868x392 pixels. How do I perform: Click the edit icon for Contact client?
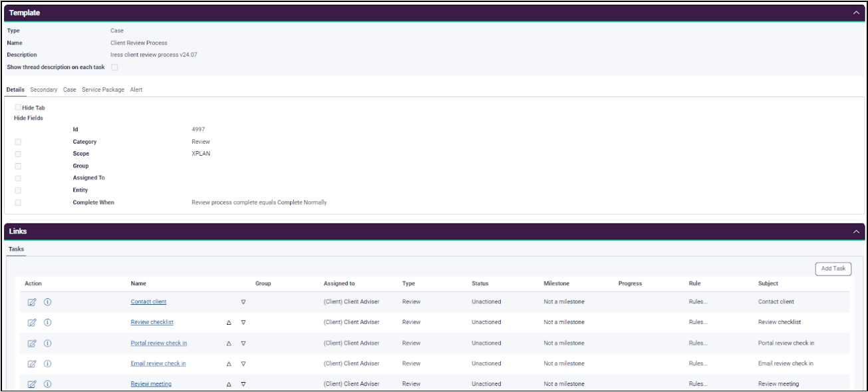click(x=32, y=302)
